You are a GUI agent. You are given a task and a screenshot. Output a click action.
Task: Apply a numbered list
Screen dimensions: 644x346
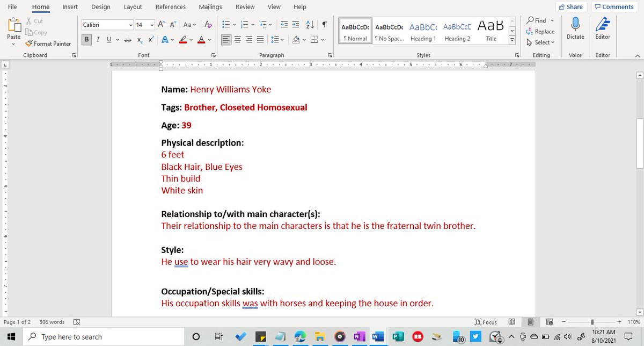244,25
